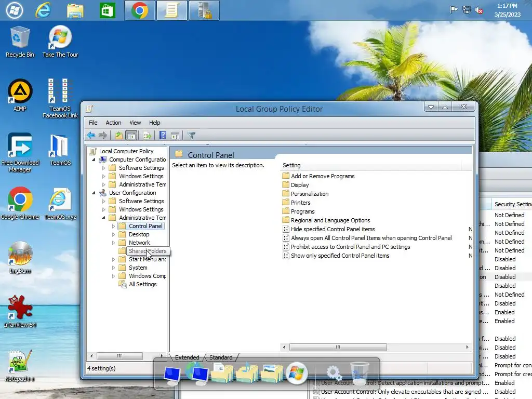Image resolution: width=532 pixels, height=399 pixels.
Task: Select Hide specified Control Panel items policy
Action: click(333, 229)
